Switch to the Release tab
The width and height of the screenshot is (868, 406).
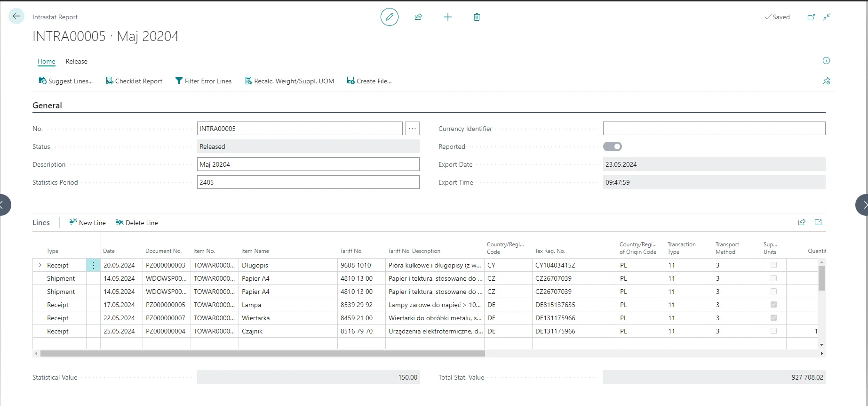76,61
